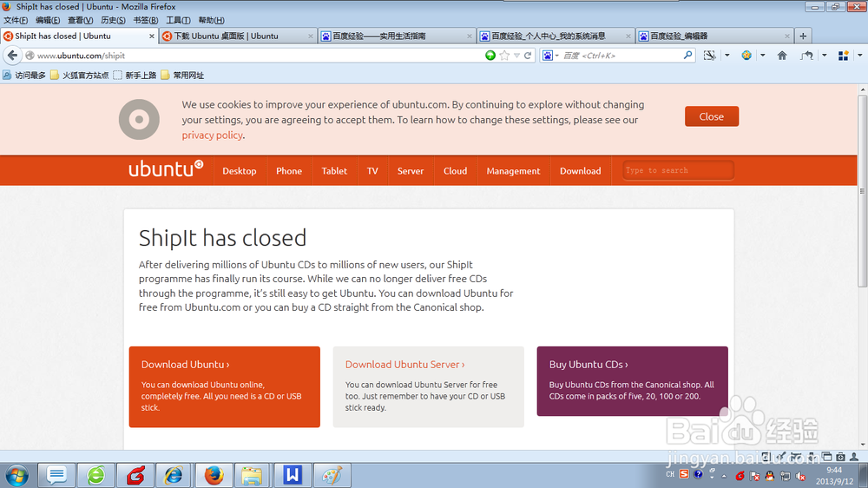Click the screenshot scissors toolbar icon
Screen dimensions: 868x488
pos(710,56)
